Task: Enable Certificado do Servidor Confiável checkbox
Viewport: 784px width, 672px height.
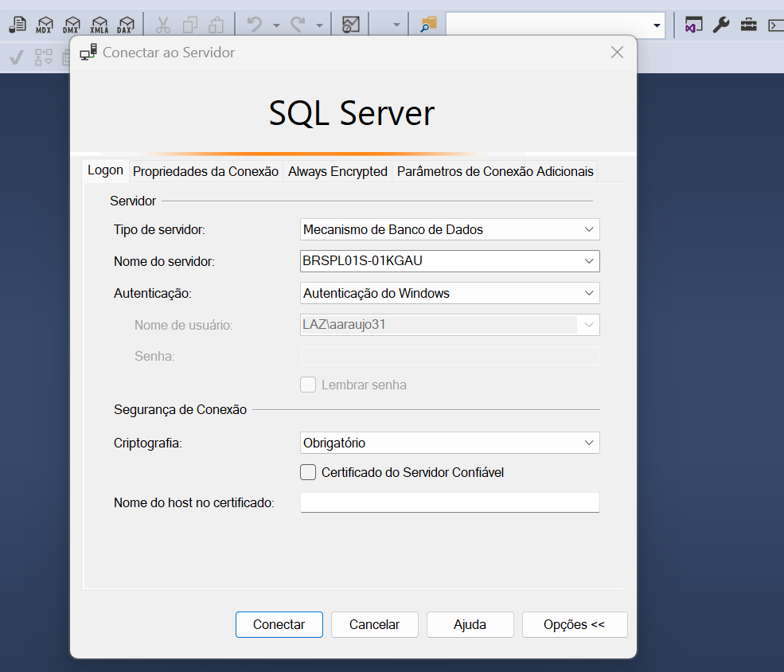Action: coord(308,472)
